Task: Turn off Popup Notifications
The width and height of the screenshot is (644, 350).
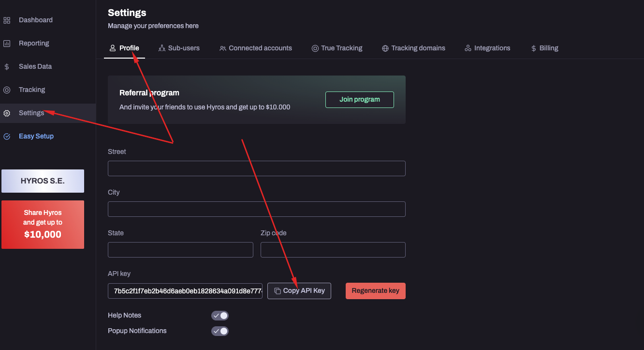Action: point(220,331)
